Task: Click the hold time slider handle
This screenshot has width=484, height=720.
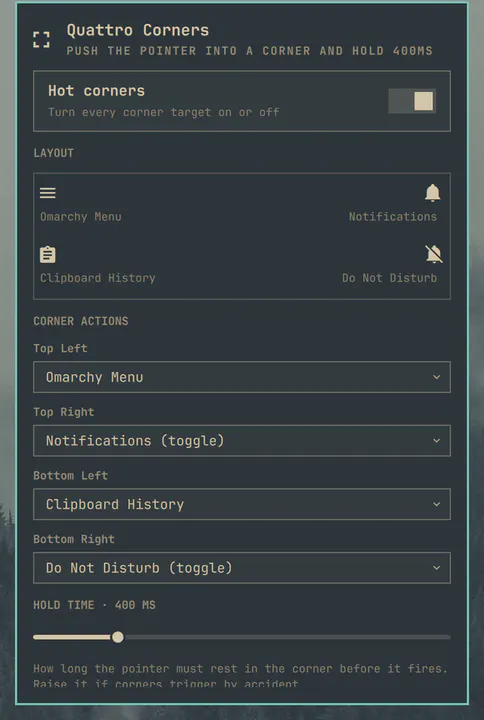Action: point(118,637)
